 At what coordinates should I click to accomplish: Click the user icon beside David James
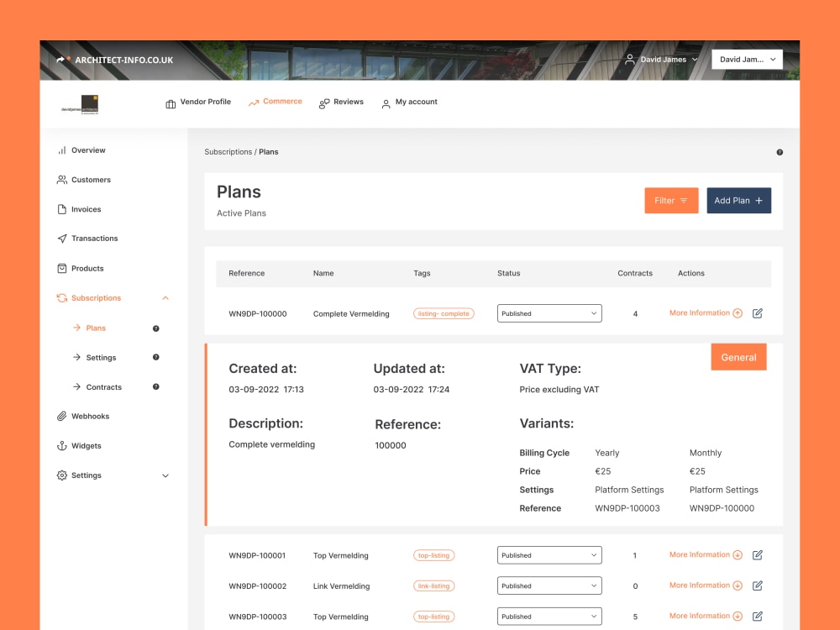[630, 60]
